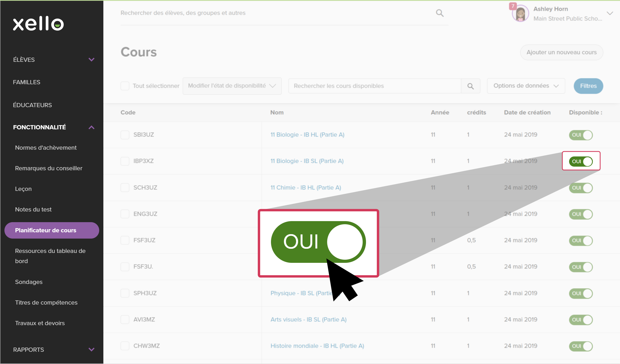Open Options de données dropdown

coord(526,86)
